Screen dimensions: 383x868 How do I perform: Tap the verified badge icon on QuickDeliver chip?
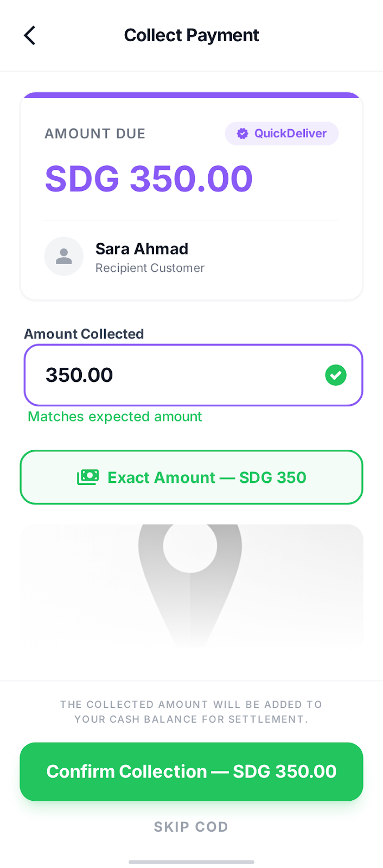[242, 133]
